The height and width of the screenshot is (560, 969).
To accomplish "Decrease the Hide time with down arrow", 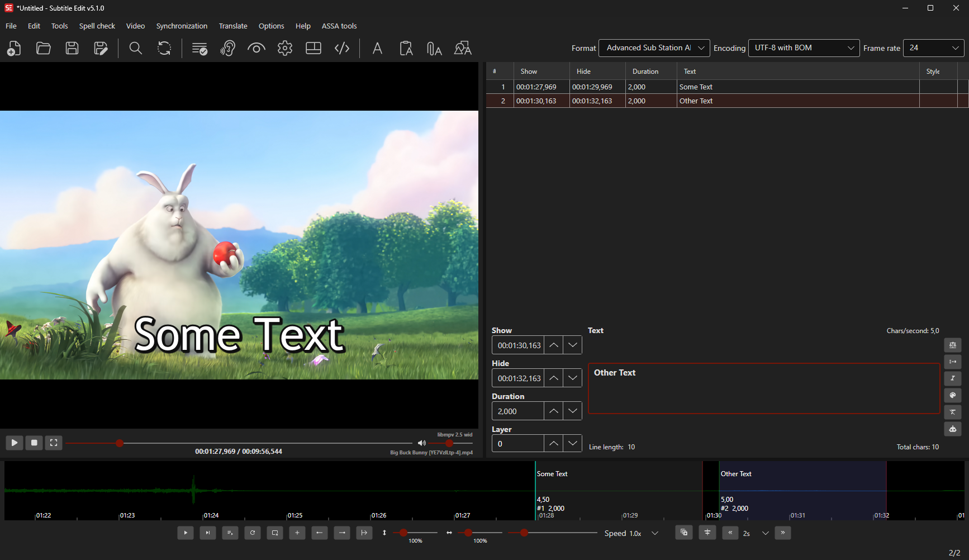I will pyautogui.click(x=573, y=378).
